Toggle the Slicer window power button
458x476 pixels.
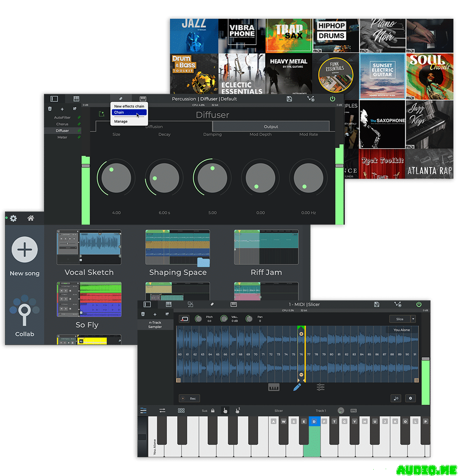419,304
